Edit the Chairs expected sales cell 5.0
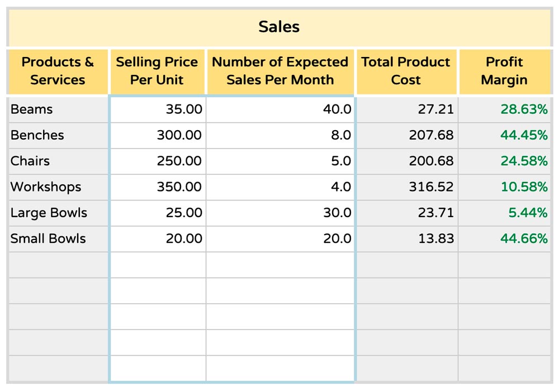Viewport: 559px width, 392px height. pyautogui.click(x=280, y=161)
